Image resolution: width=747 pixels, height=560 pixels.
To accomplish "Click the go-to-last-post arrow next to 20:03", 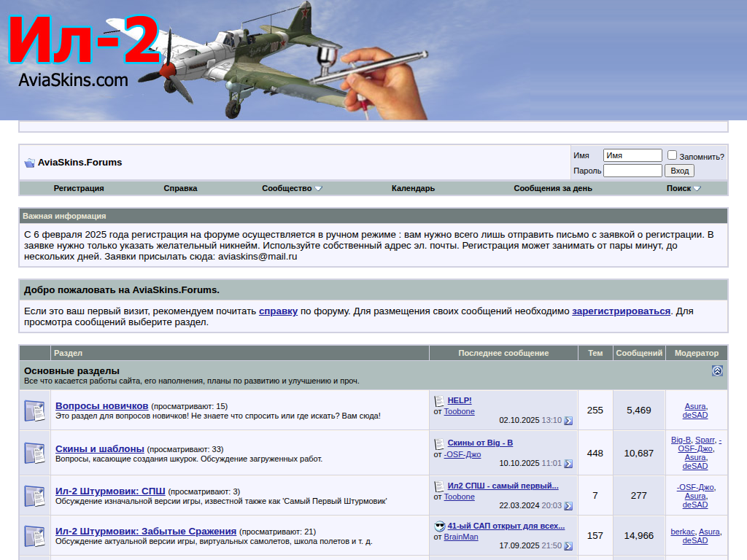I will [x=568, y=506].
